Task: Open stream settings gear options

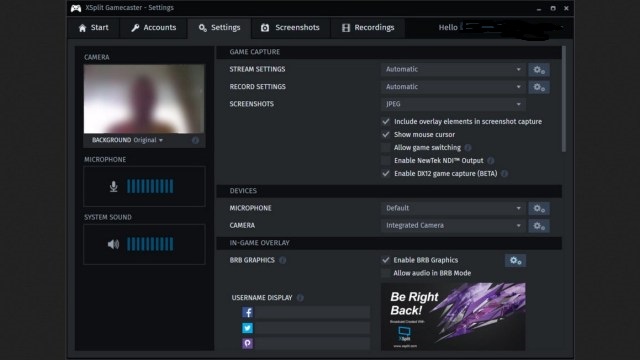Action: (539, 70)
